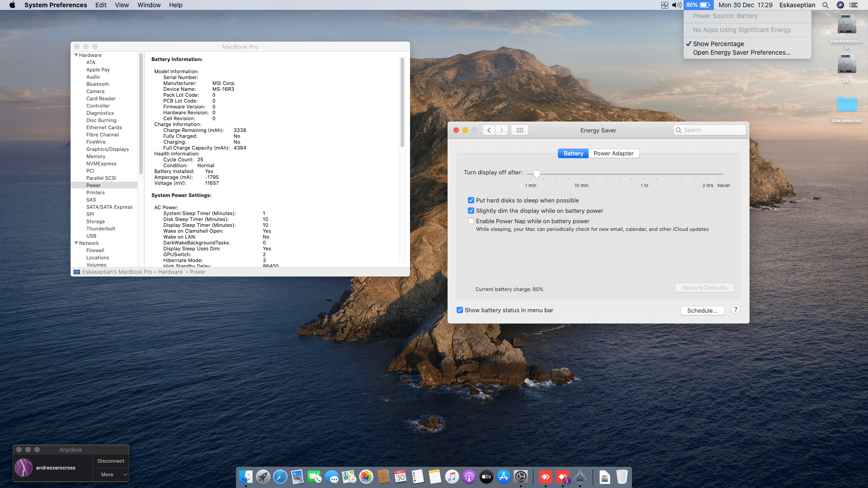Open the Music app in the dock
The image size is (868, 488).
pos(452,477)
